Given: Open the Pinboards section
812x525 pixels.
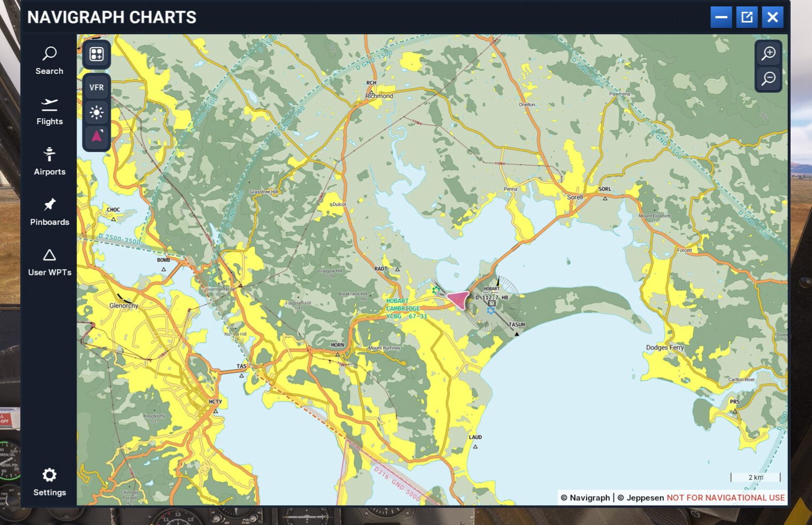Looking at the screenshot, I should coord(49,212).
